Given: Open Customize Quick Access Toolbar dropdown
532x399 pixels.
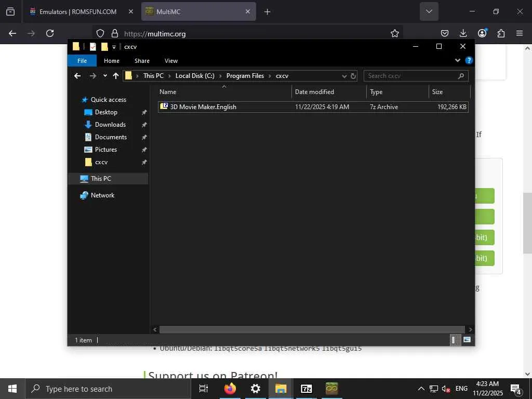Looking at the screenshot, I should click(x=114, y=47).
